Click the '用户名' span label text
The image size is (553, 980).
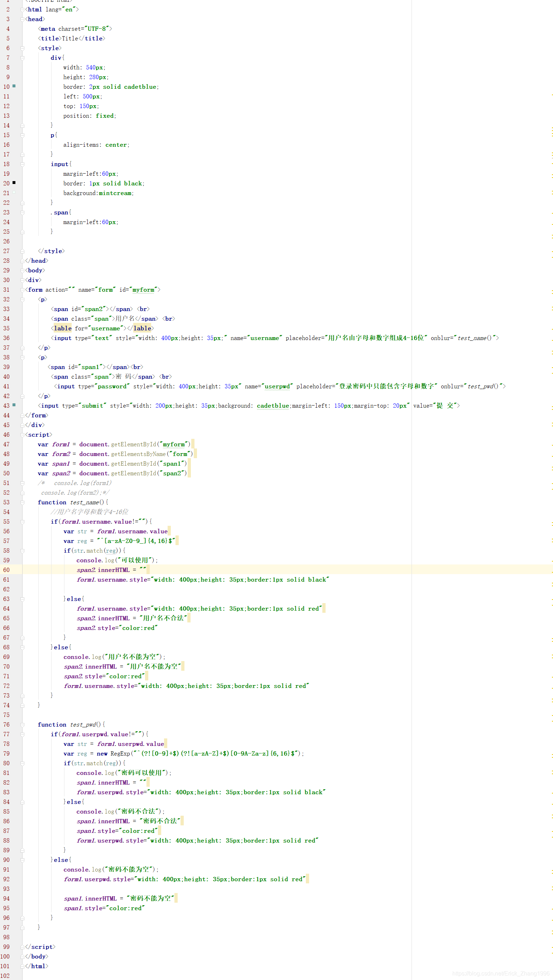[x=125, y=319]
